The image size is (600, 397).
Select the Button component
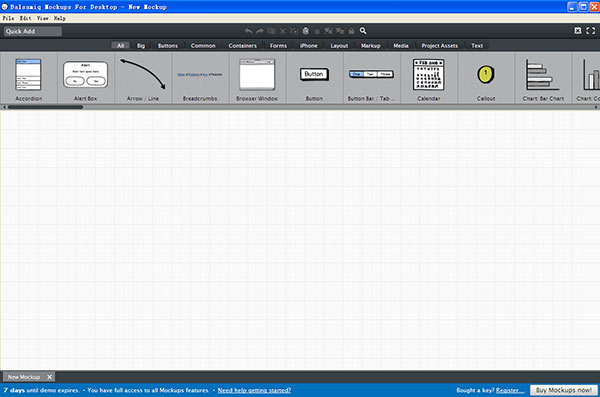314,78
